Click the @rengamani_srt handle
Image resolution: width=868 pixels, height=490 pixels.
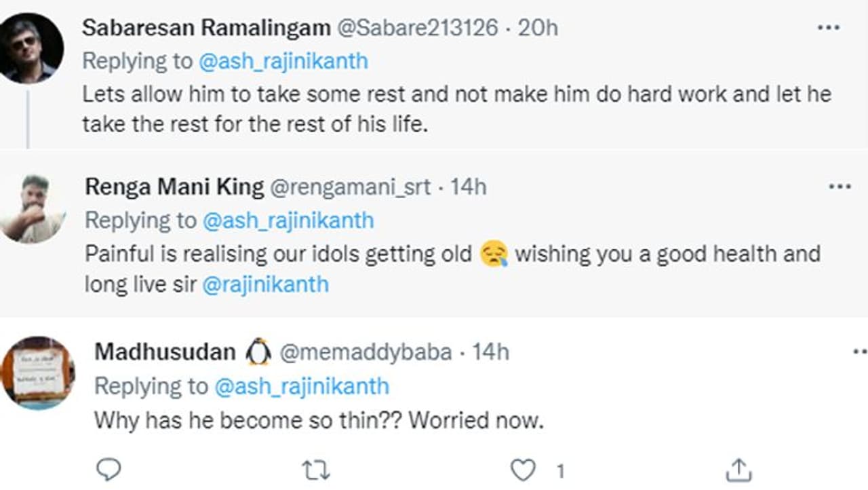coord(350,187)
